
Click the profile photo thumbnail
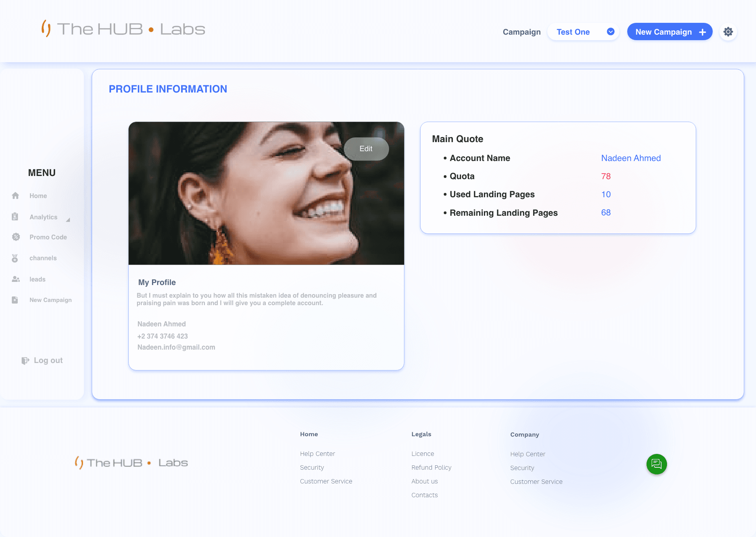pyautogui.click(x=252, y=197)
